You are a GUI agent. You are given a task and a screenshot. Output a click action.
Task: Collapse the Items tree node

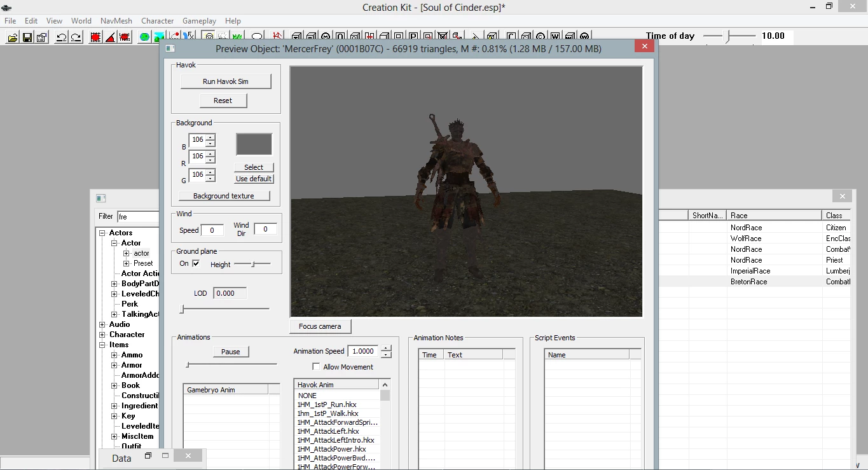[102, 345]
